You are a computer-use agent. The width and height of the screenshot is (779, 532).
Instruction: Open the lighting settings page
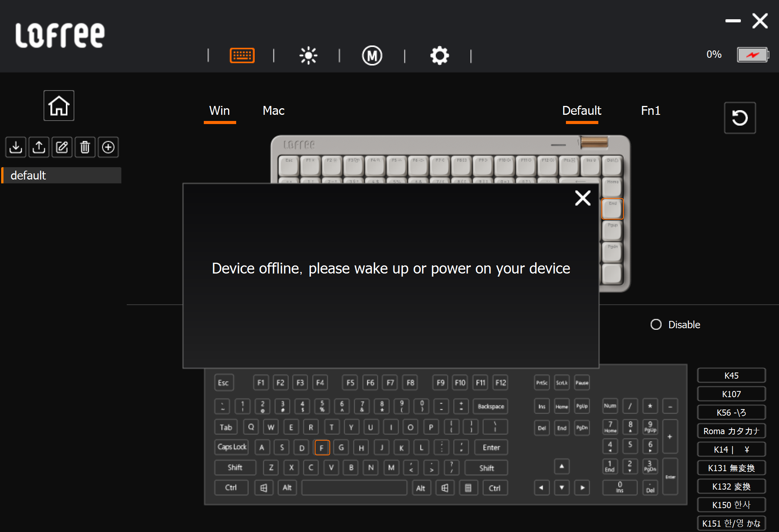308,55
